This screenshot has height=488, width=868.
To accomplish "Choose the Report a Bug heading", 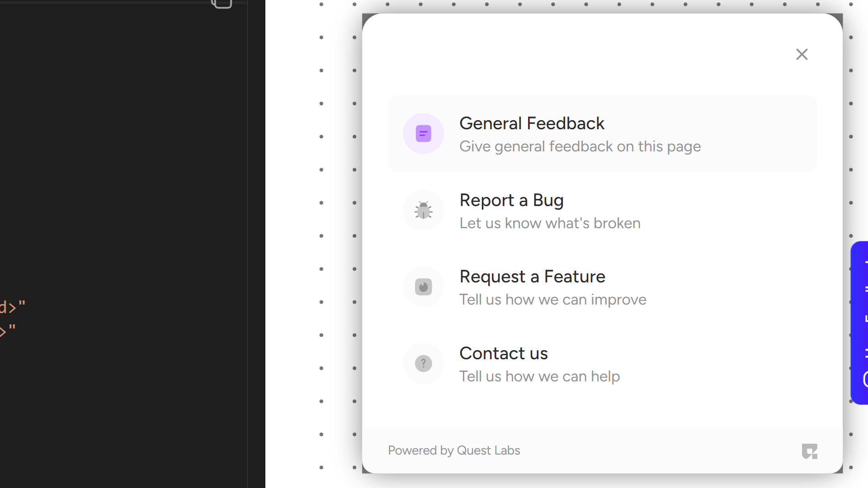I will point(511,200).
